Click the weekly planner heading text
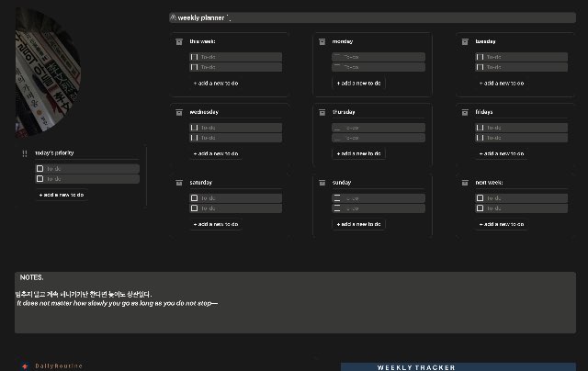This screenshot has width=588, height=371. [x=201, y=17]
